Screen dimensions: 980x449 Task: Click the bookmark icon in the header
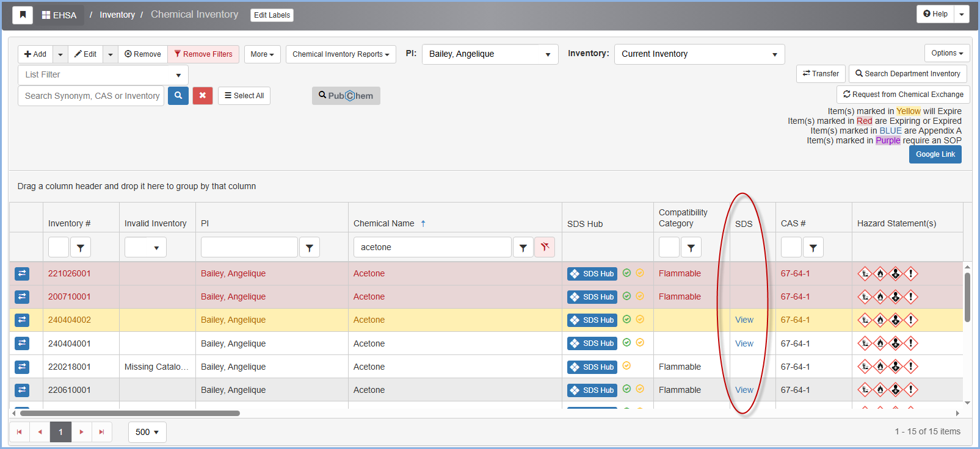coord(23,15)
